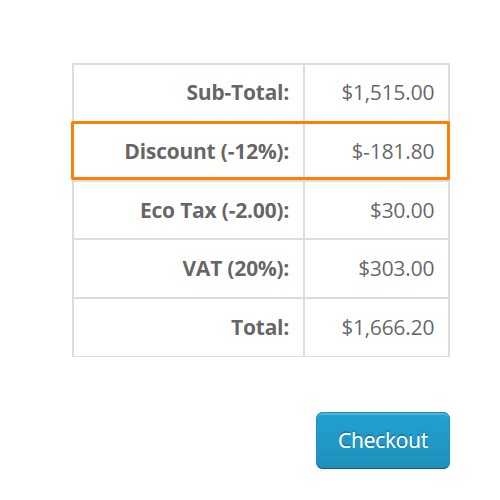Select the VAT (20%) label

(236, 269)
